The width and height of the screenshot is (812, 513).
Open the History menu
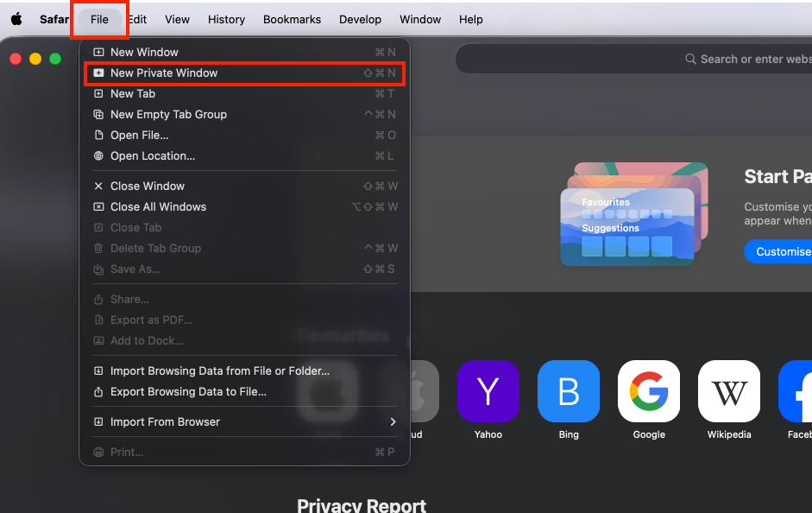click(226, 19)
